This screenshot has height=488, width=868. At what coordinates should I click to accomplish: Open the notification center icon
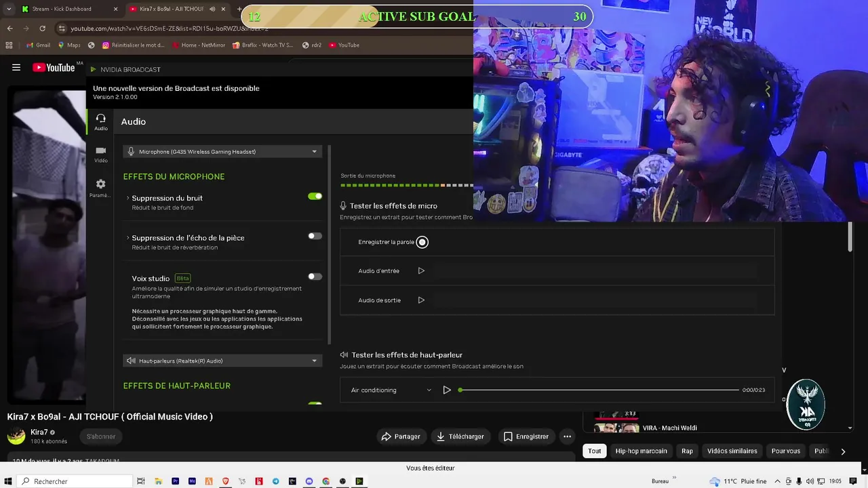[853, 481]
